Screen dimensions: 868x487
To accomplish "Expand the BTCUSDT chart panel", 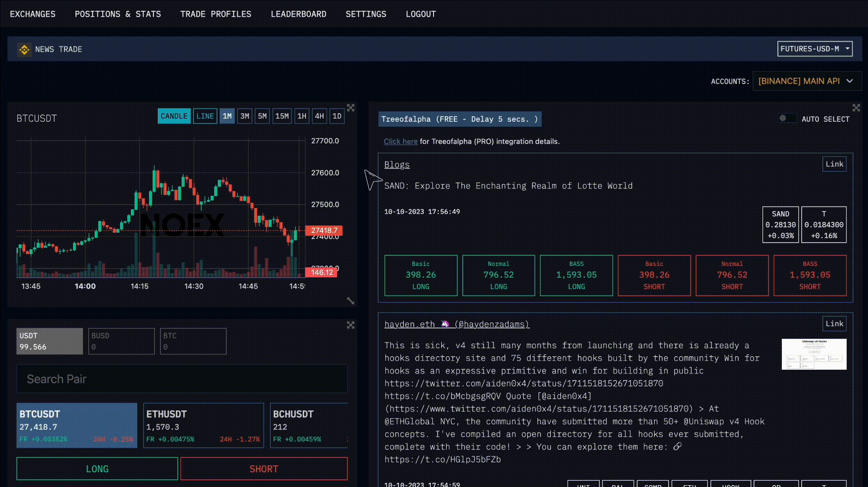I will click(x=351, y=108).
